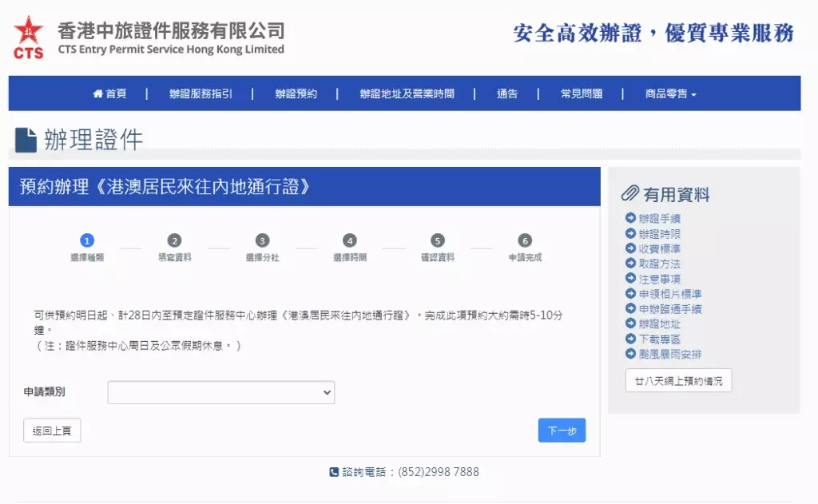Click the document icon beside 辦理證件

[x=26, y=140]
